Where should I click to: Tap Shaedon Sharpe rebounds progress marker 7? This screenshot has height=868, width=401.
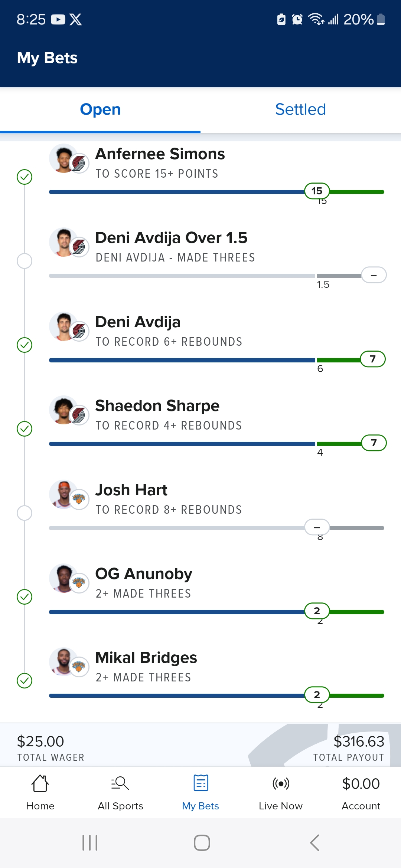click(374, 443)
